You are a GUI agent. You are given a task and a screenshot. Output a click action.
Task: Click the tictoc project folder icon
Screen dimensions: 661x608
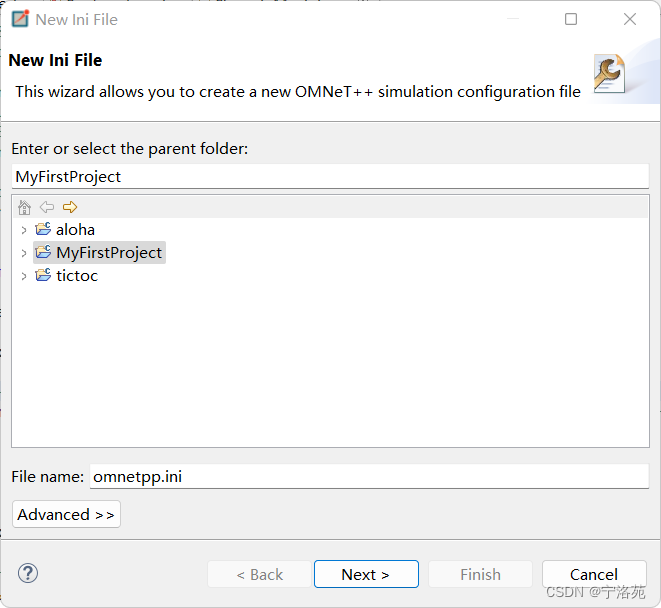(x=43, y=276)
